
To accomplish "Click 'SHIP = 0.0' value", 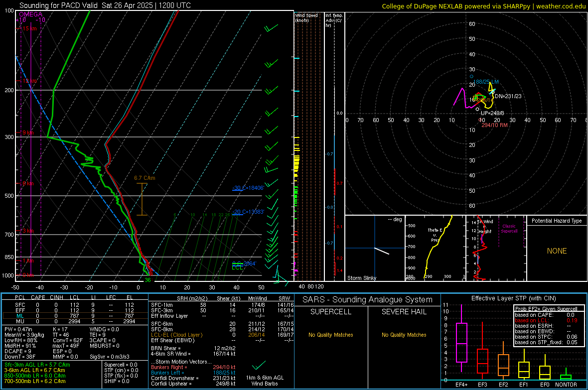I will coord(117,381).
